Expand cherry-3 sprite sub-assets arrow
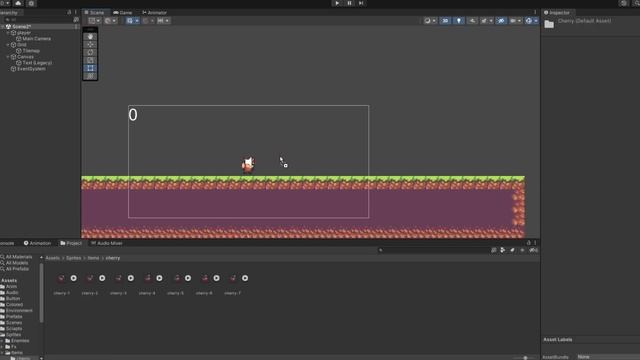The image size is (640, 360). coord(131,278)
